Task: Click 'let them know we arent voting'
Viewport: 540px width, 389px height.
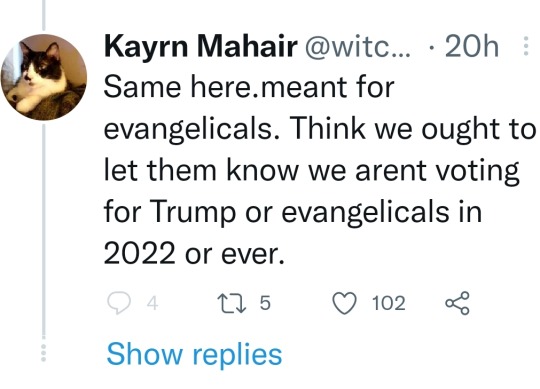Action: tap(311, 171)
